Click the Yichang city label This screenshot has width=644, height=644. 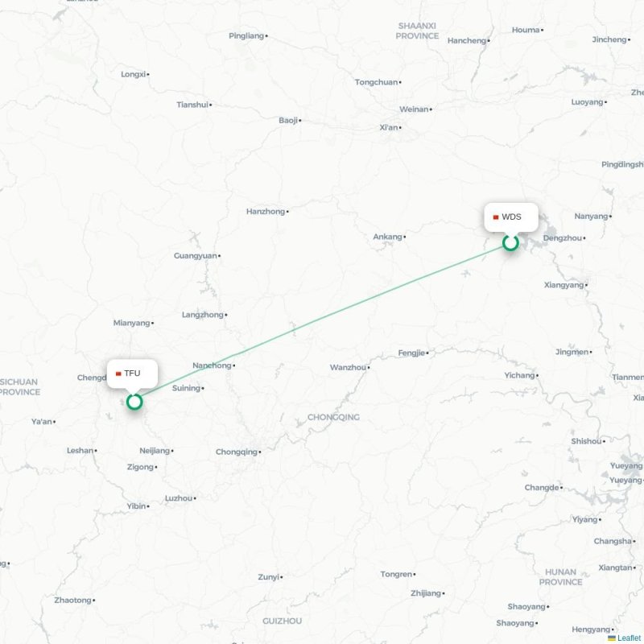(521, 375)
